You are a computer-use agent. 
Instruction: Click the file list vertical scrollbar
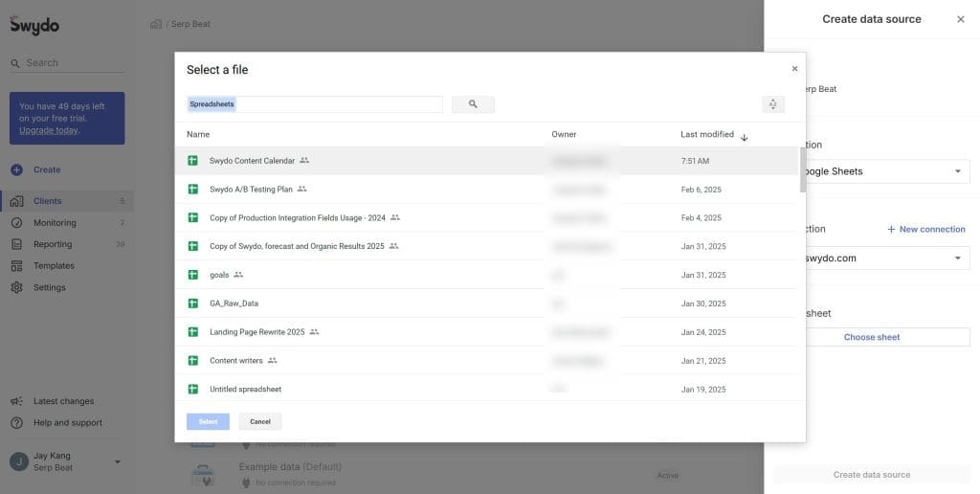(803, 170)
